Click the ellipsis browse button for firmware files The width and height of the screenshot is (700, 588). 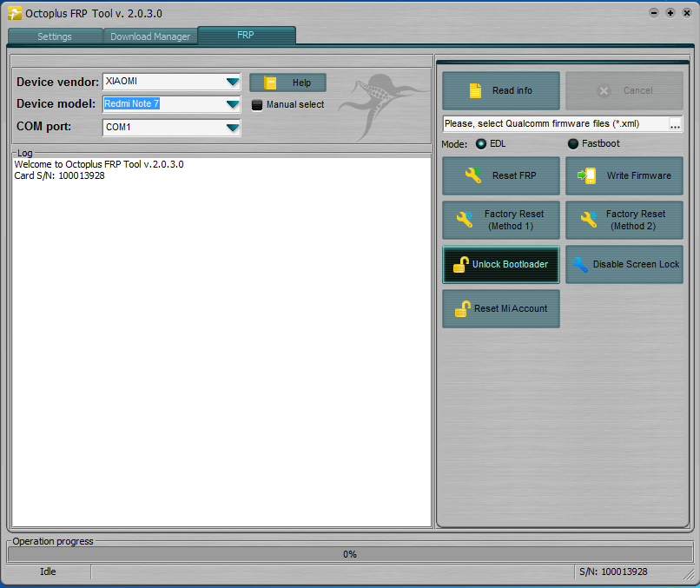tap(675, 124)
